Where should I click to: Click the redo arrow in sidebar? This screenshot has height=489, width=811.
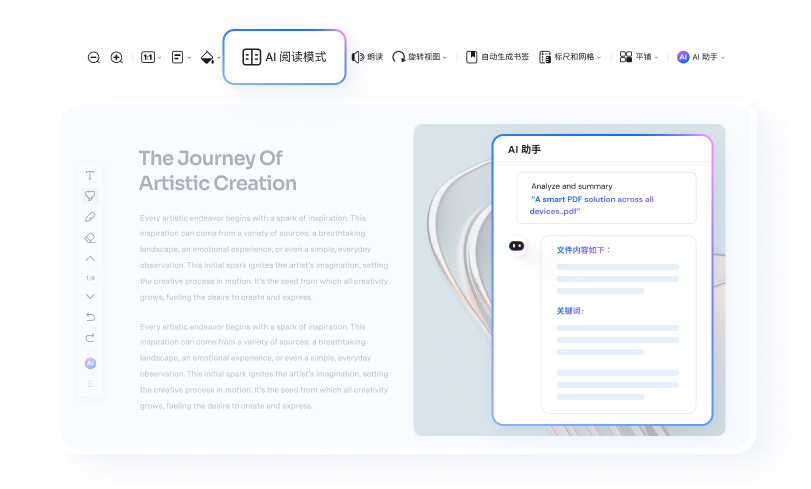point(90,338)
